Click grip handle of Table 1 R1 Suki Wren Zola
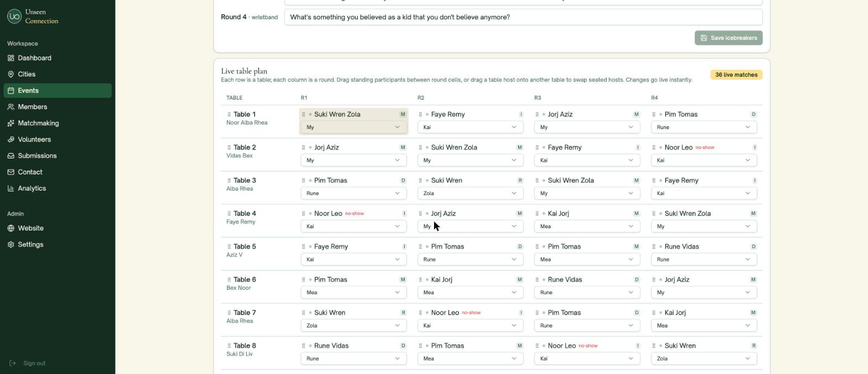Screen dimensions: 868x374 pos(303,115)
